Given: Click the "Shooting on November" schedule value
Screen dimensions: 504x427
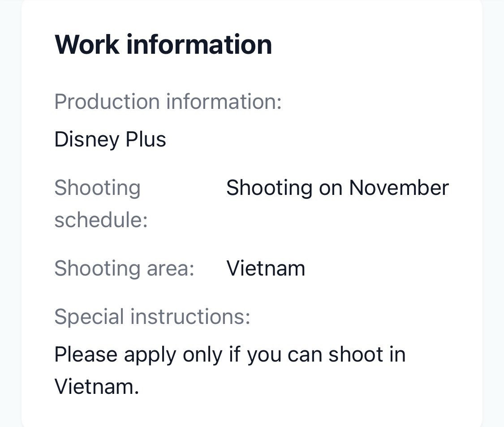Looking at the screenshot, I should (337, 188).
